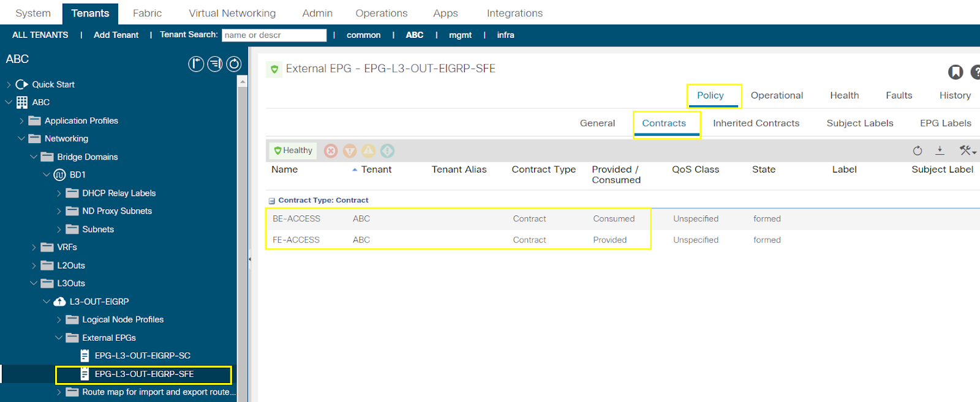Expand DHCP Relay Labels node
The width and height of the screenshot is (980, 402).
pos(59,193)
